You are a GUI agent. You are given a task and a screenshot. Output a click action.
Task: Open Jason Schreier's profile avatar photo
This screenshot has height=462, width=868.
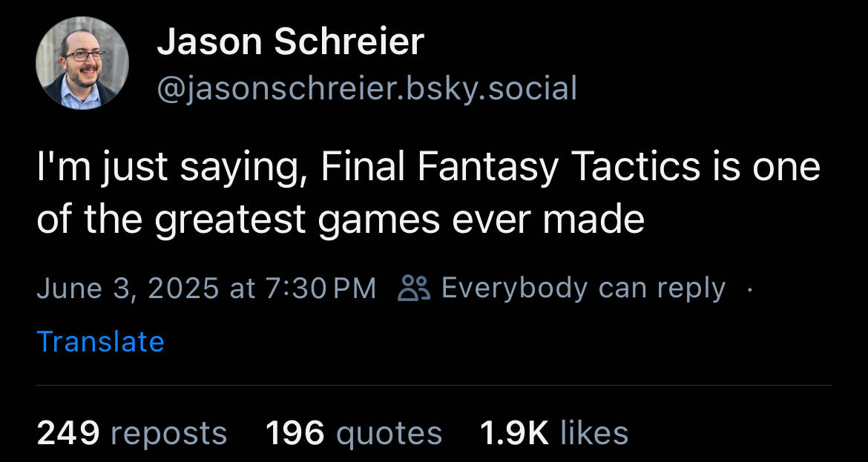pos(82,62)
